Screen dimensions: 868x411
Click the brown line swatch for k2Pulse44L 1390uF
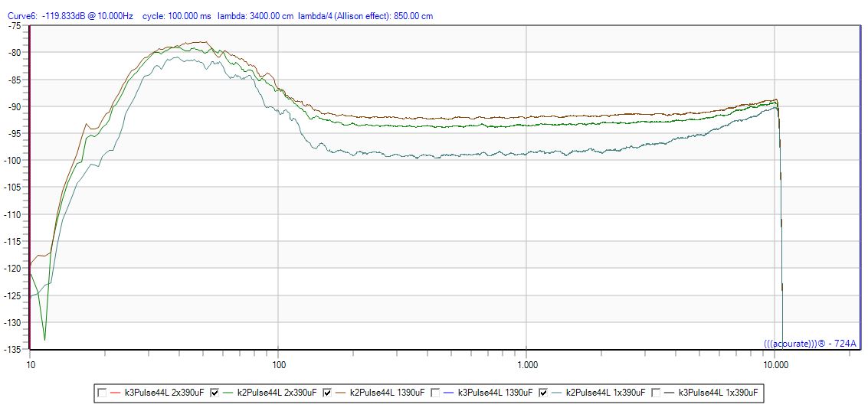340,393
